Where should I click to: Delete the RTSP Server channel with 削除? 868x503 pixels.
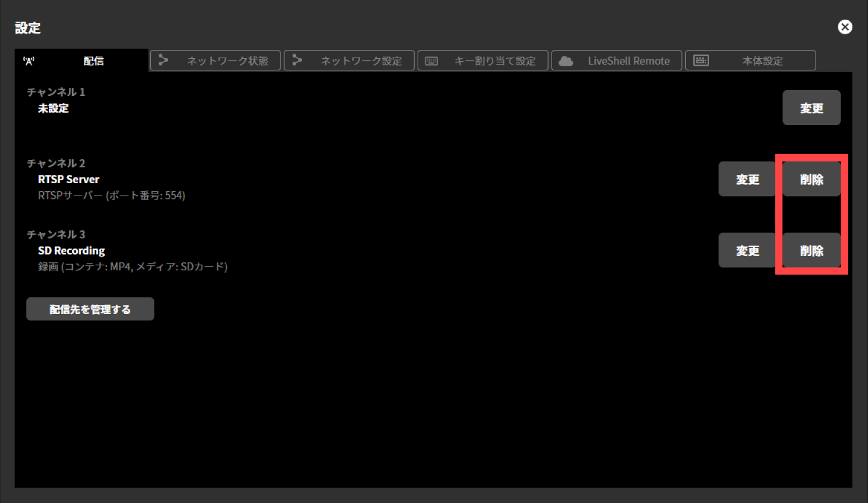point(811,179)
